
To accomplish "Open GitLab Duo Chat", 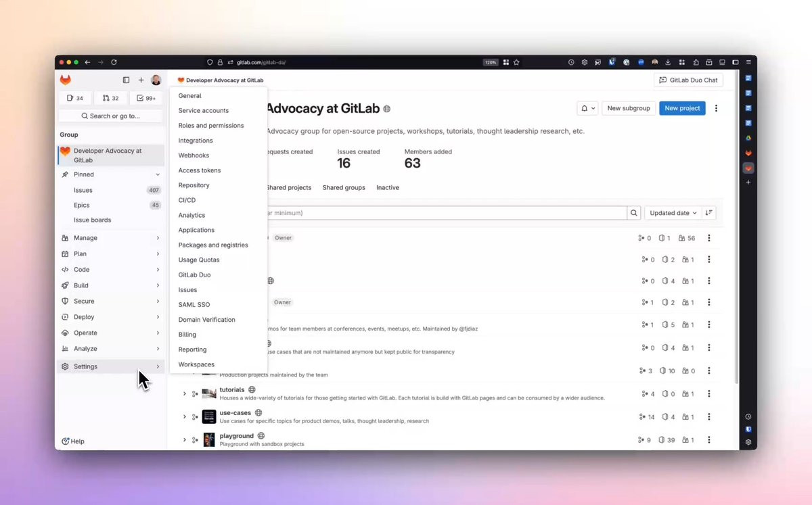I will point(688,80).
